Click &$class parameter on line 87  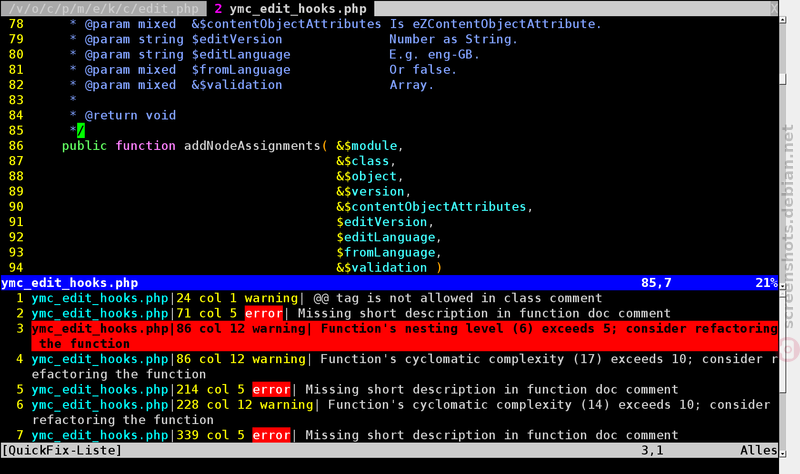pyautogui.click(x=363, y=161)
